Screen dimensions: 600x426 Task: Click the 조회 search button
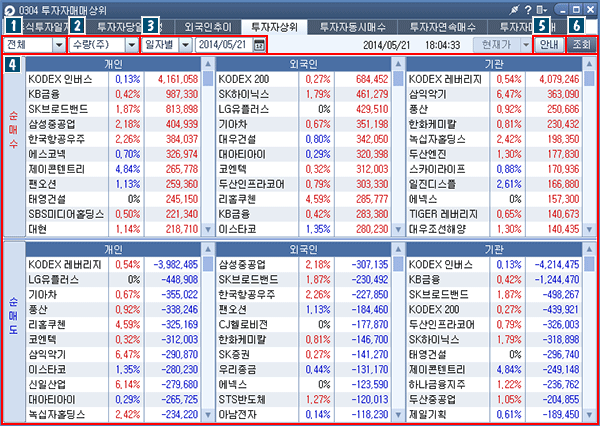click(582, 45)
